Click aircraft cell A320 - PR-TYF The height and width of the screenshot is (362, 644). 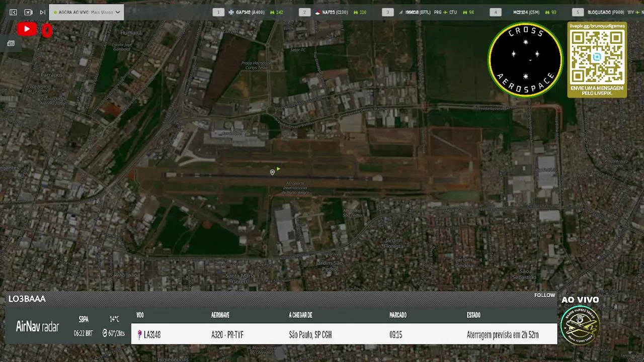[x=227, y=334]
